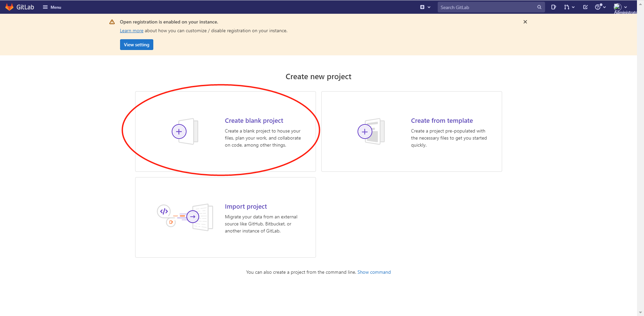Open the Menu hamburger
Screen dimensions: 644x316
point(52,7)
